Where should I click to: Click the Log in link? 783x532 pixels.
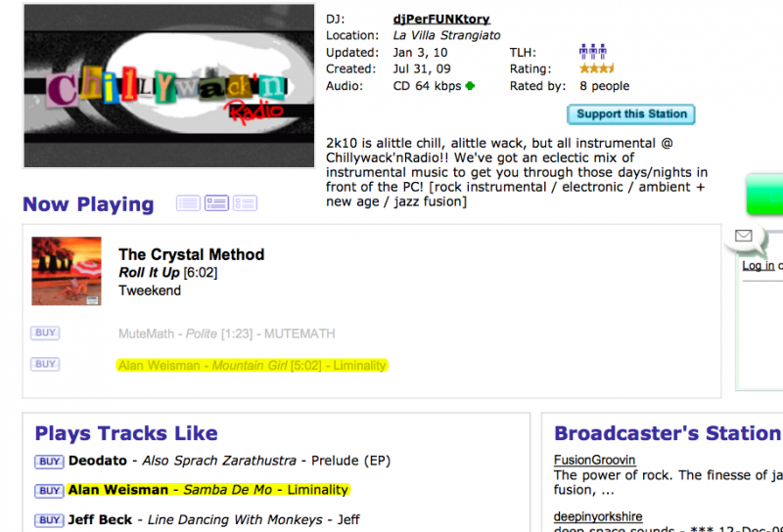758,265
